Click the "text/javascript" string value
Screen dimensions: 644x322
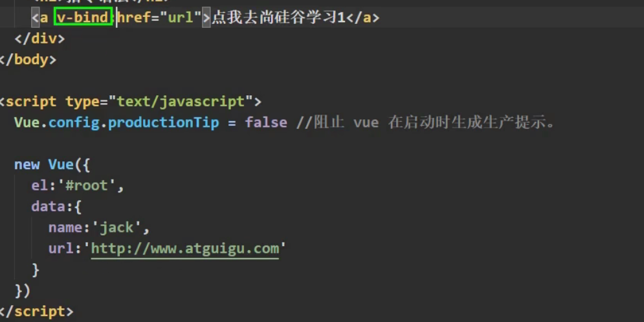pyautogui.click(x=181, y=101)
